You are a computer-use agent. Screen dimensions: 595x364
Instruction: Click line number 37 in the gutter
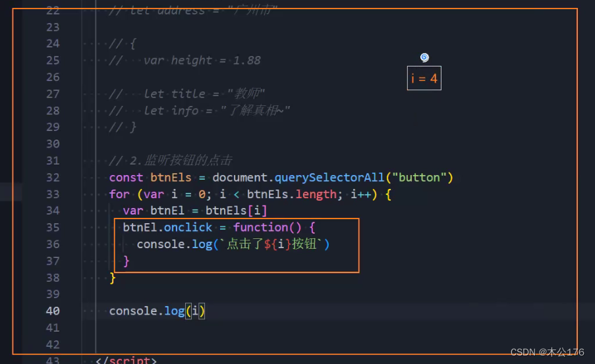(x=53, y=261)
